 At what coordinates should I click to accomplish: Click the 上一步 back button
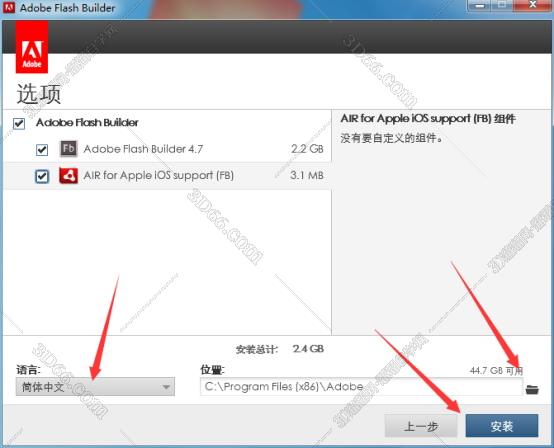(421, 426)
